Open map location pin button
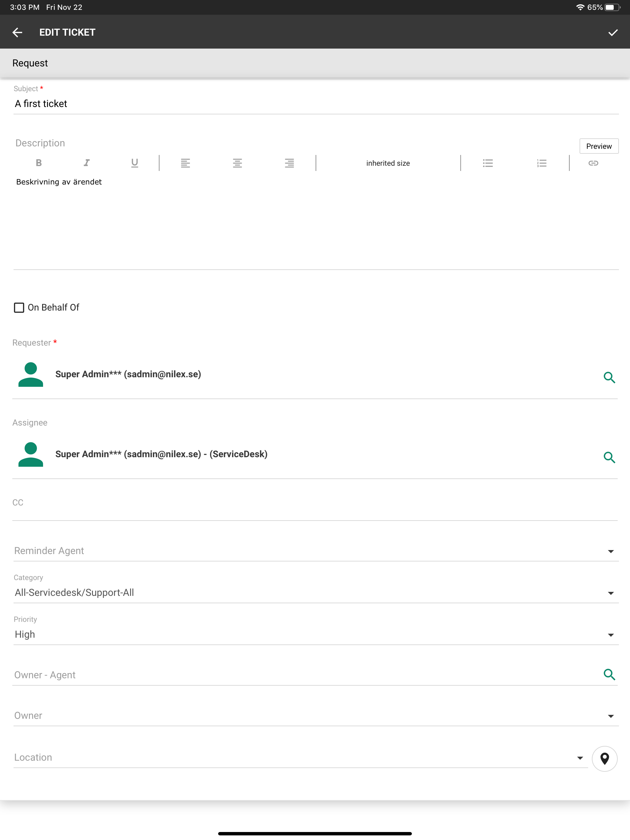630x840 pixels. coord(604,758)
